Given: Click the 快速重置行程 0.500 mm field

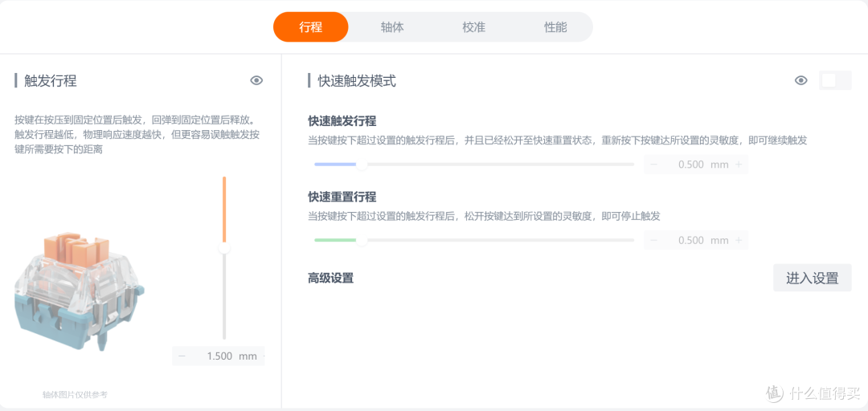Looking at the screenshot, I should [696, 240].
